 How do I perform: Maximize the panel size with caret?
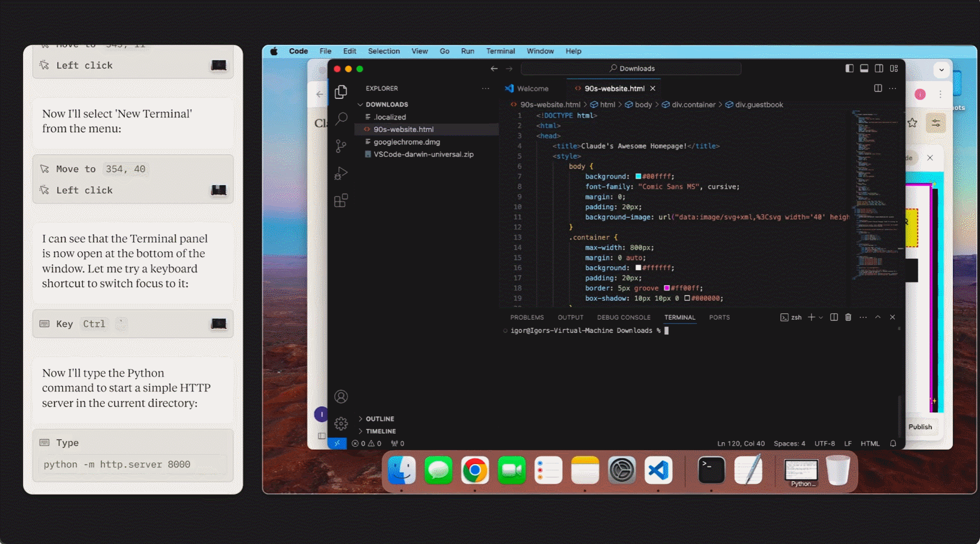(878, 317)
